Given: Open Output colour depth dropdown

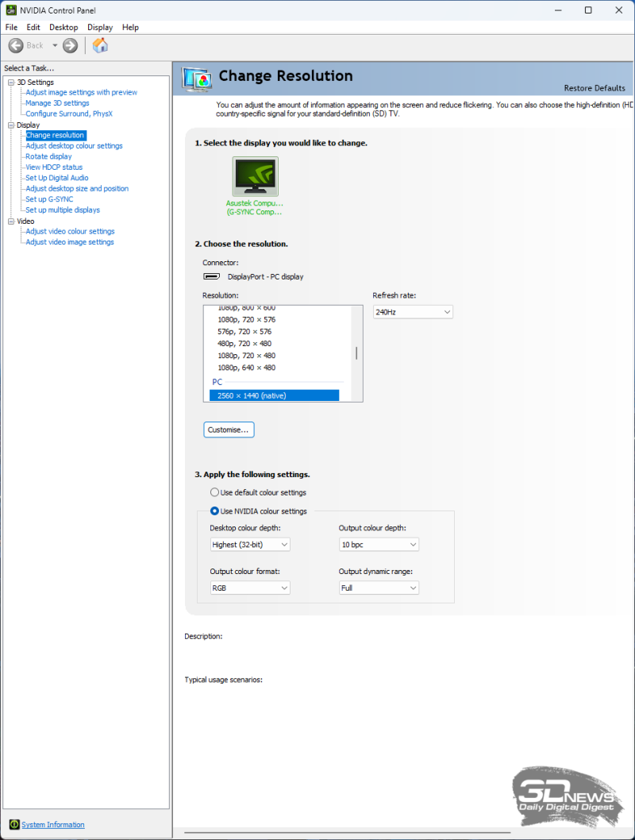Looking at the screenshot, I should click(x=379, y=545).
